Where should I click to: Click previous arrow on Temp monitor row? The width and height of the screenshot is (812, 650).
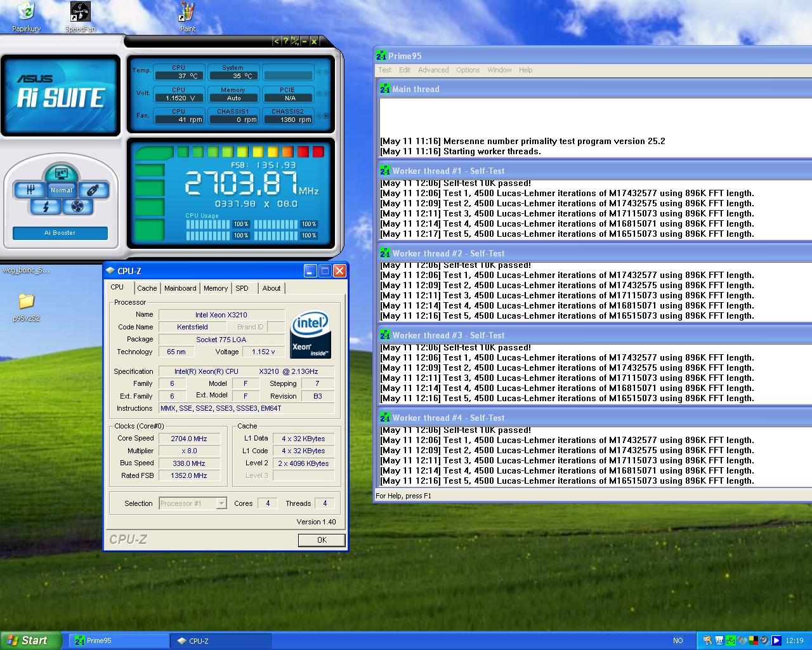pyautogui.click(x=318, y=72)
